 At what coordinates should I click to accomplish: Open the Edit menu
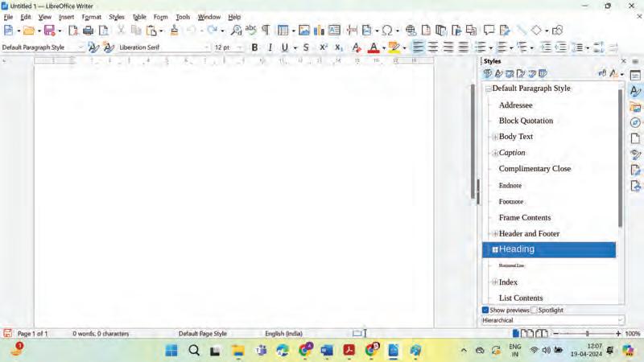26,17
